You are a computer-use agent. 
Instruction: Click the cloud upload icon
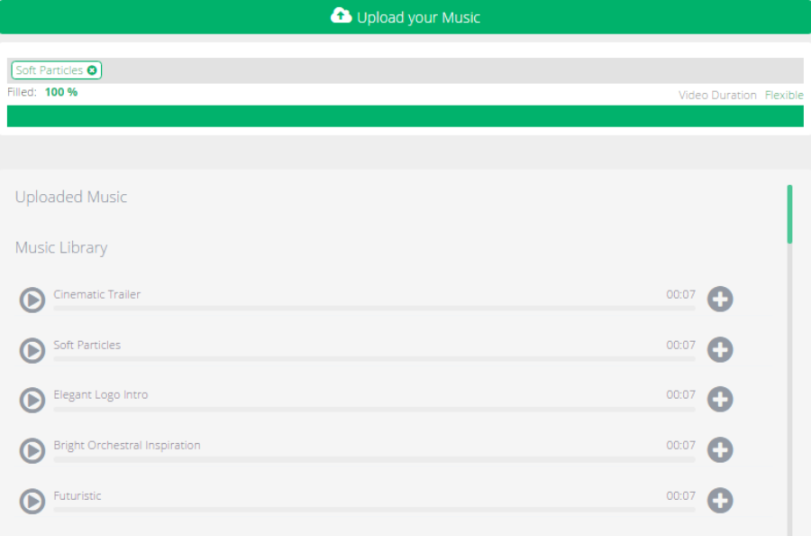point(341,16)
